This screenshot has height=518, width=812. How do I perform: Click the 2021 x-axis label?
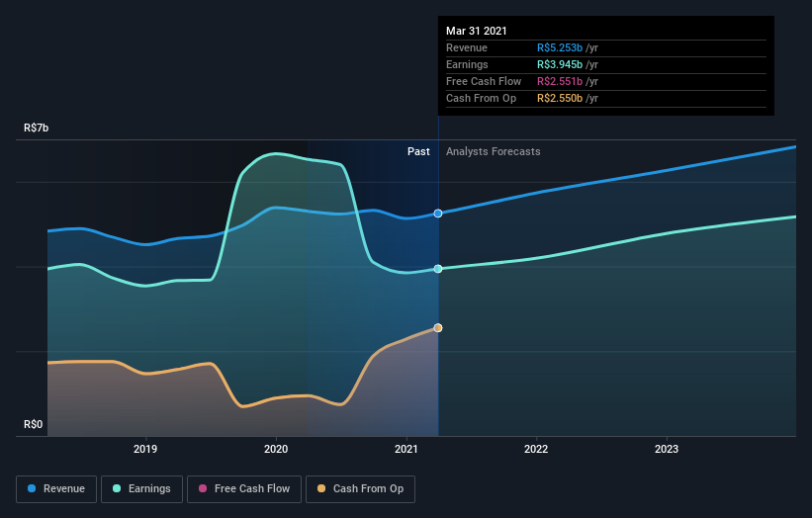(x=406, y=449)
